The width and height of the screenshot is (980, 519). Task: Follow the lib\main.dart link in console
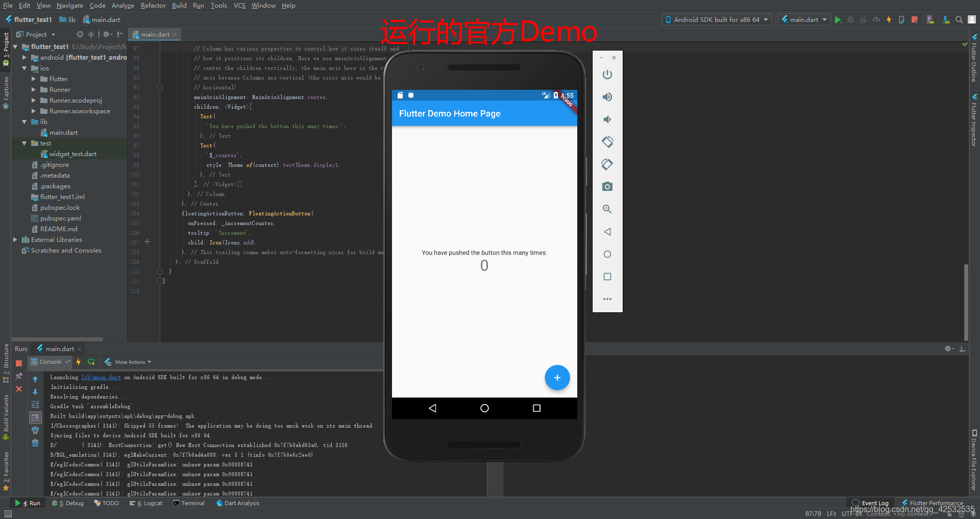[101, 378]
